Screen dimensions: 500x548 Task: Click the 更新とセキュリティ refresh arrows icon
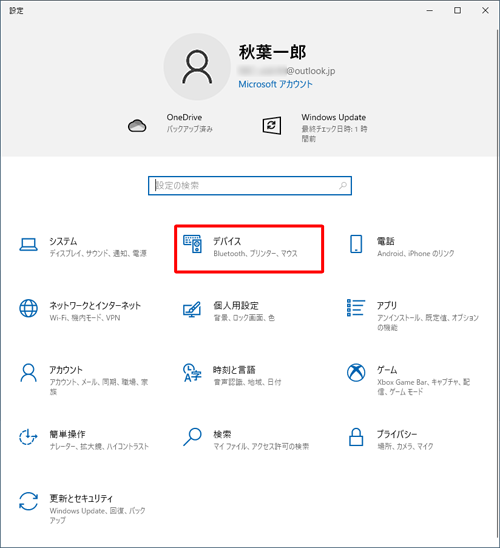(x=28, y=501)
